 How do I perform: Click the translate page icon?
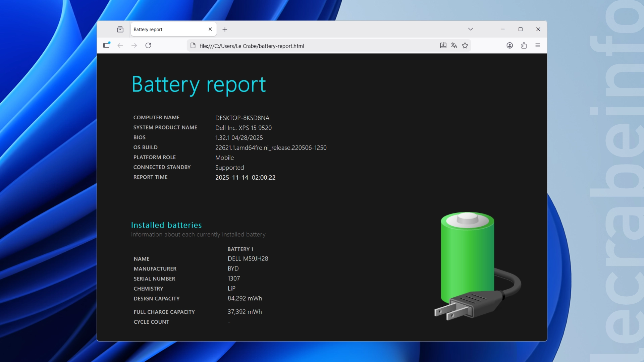(x=454, y=46)
